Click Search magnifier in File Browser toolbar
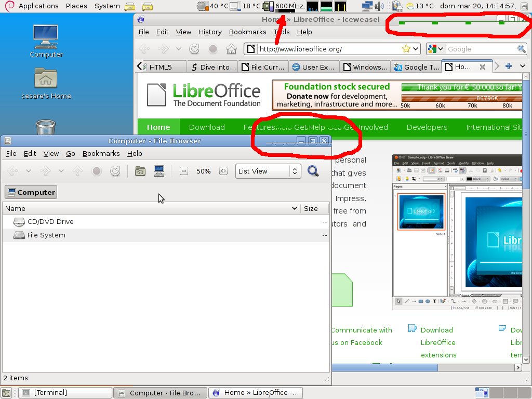This screenshot has height=399, width=532. [313, 171]
